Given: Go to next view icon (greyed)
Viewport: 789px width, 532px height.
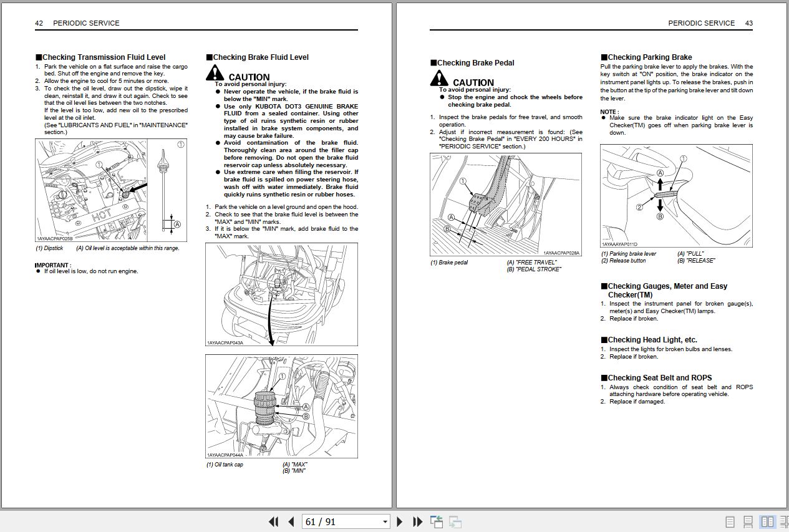Looking at the screenshot, I should (x=455, y=521).
